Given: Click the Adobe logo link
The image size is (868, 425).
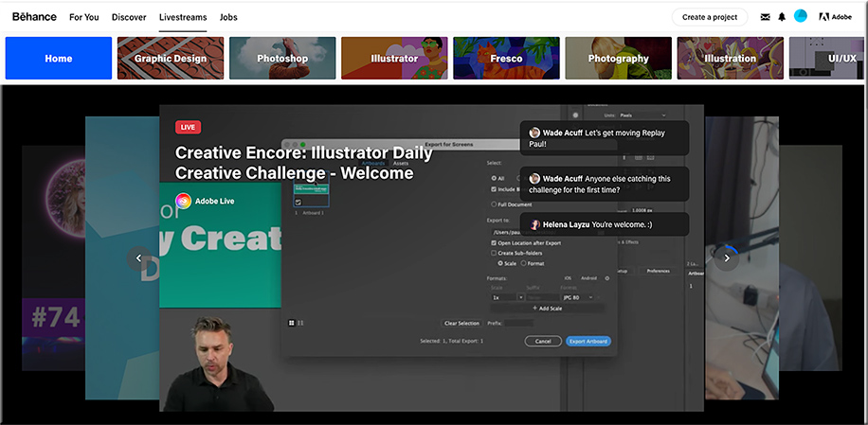Looking at the screenshot, I should click(836, 17).
